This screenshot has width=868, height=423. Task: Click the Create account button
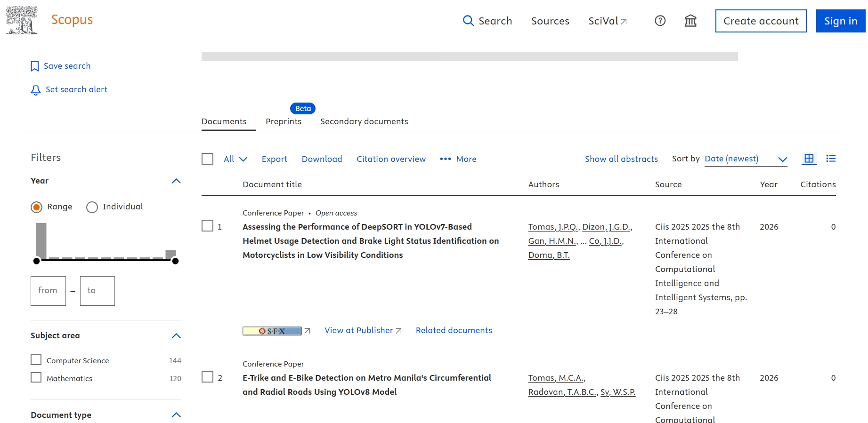761,21
